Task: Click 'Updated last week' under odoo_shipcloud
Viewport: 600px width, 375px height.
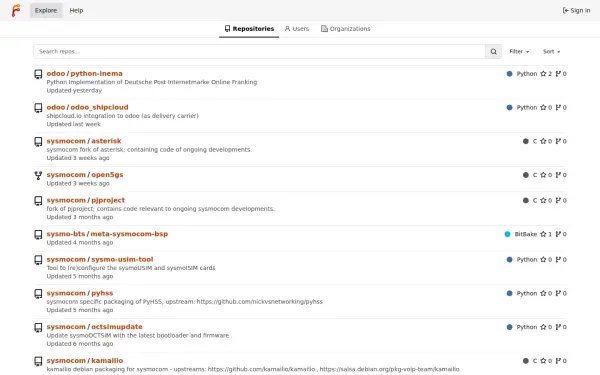Action: (73, 124)
